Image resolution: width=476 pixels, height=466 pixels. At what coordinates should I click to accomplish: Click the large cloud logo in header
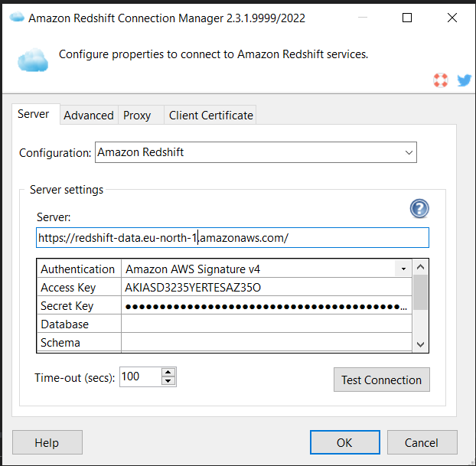33,60
